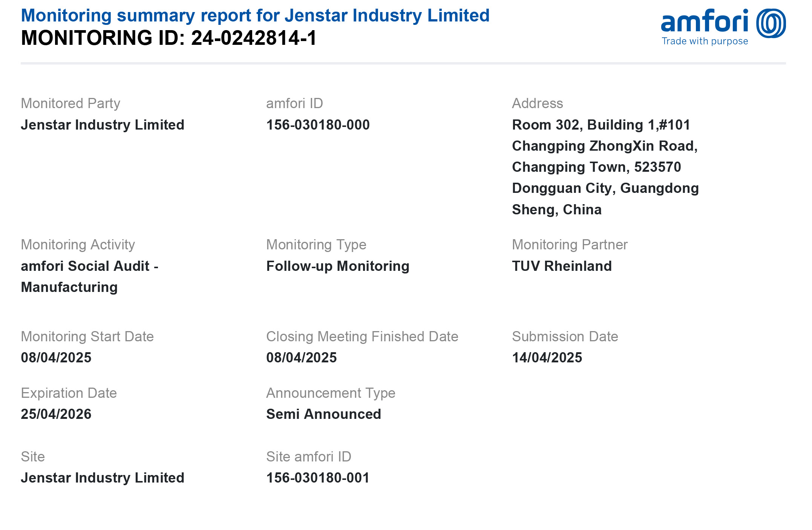Click the amfori ID value 156-030180-000
Viewport: 812px width, 530px height.
(x=318, y=125)
